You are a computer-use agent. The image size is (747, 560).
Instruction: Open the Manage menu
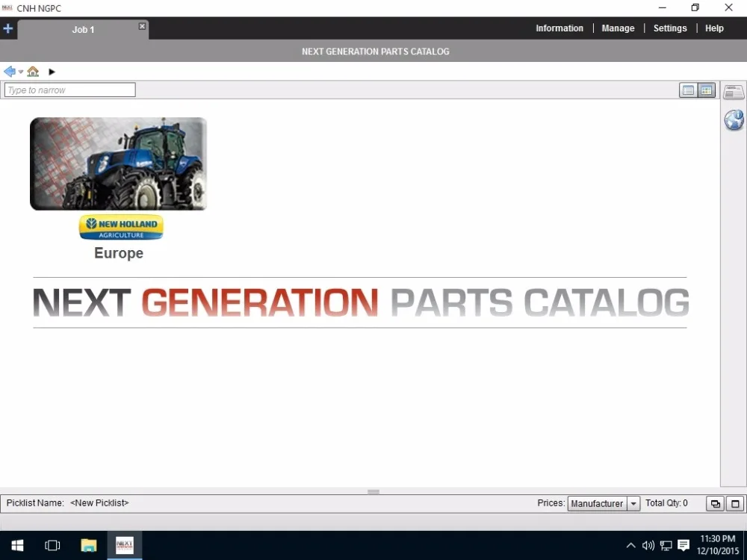[618, 28]
